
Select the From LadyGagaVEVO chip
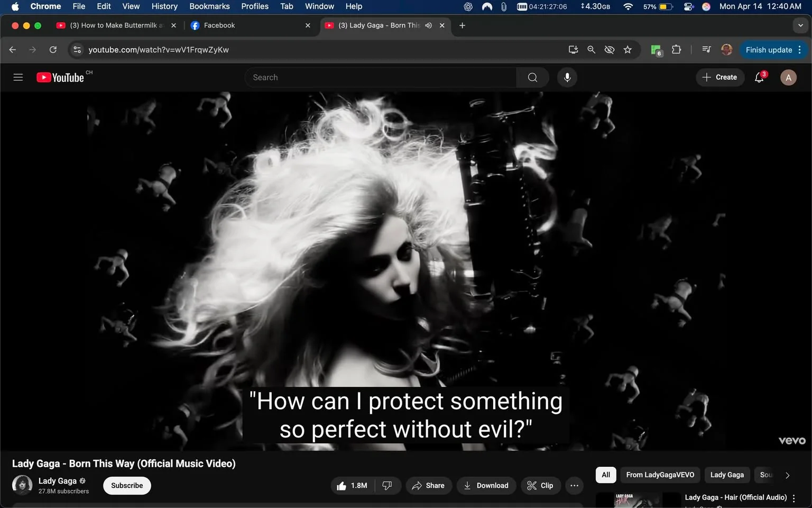click(660, 475)
